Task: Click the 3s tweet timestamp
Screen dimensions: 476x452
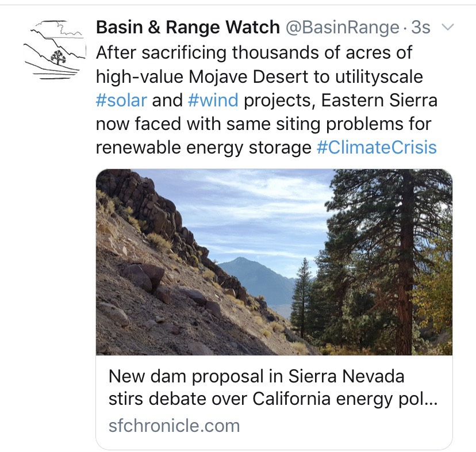Action: click(x=421, y=28)
